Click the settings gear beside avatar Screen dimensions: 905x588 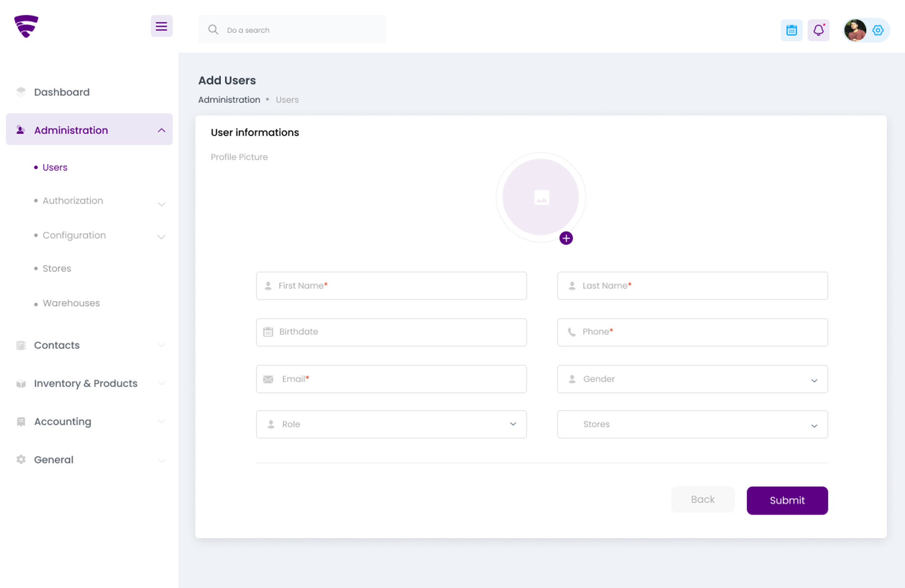[878, 30]
